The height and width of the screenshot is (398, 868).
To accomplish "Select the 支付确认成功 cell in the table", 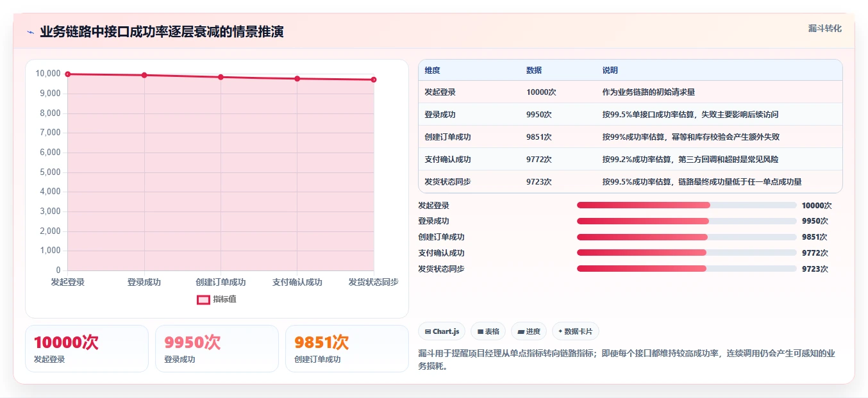I will (447, 160).
